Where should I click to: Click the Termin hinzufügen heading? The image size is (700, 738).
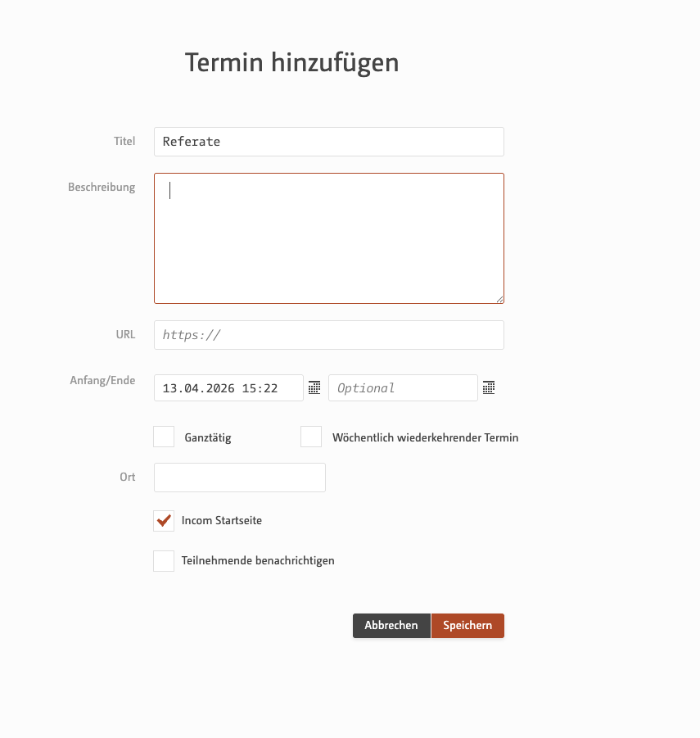click(291, 62)
